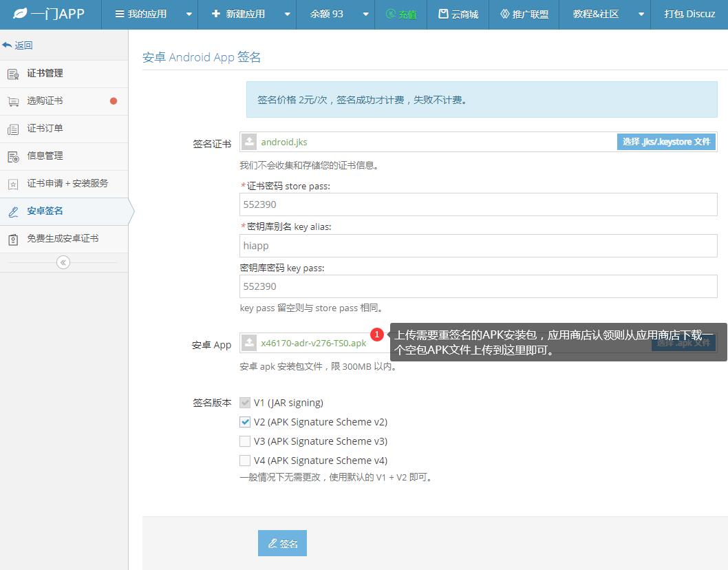Click upload icon beside android.jks

[249, 142]
